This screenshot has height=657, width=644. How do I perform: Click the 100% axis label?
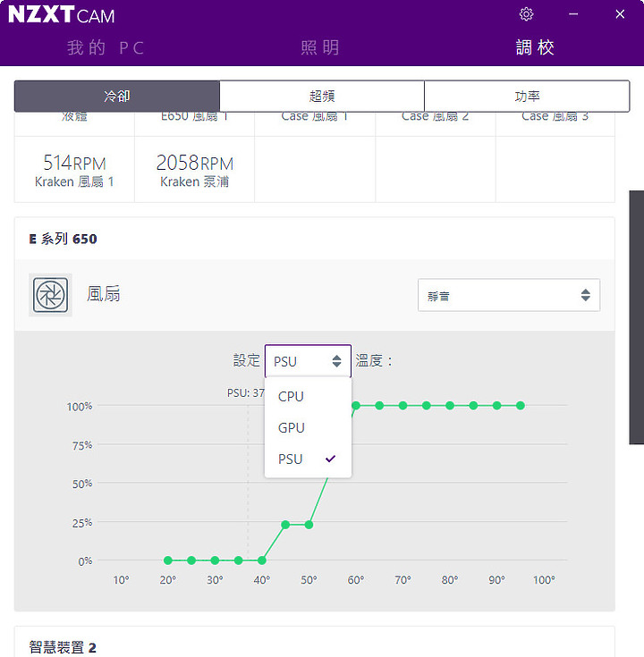point(80,407)
